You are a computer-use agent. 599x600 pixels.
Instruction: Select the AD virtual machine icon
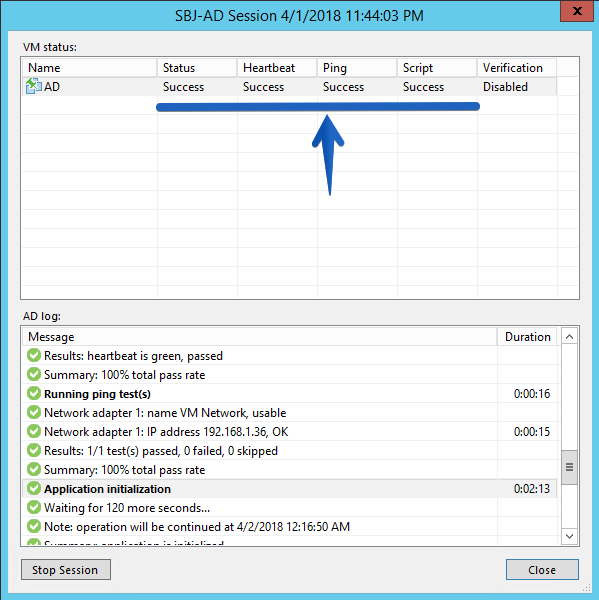[x=34, y=86]
